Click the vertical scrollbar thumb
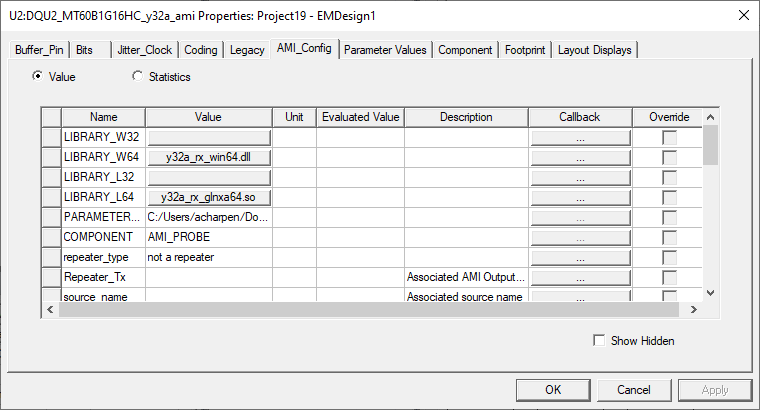This screenshot has height=410, width=760. click(711, 145)
